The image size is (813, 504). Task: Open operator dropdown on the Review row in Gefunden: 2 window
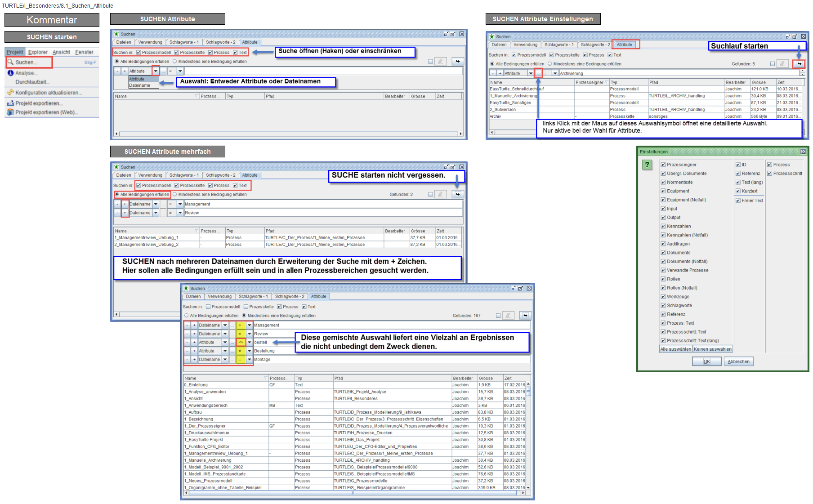click(180, 213)
